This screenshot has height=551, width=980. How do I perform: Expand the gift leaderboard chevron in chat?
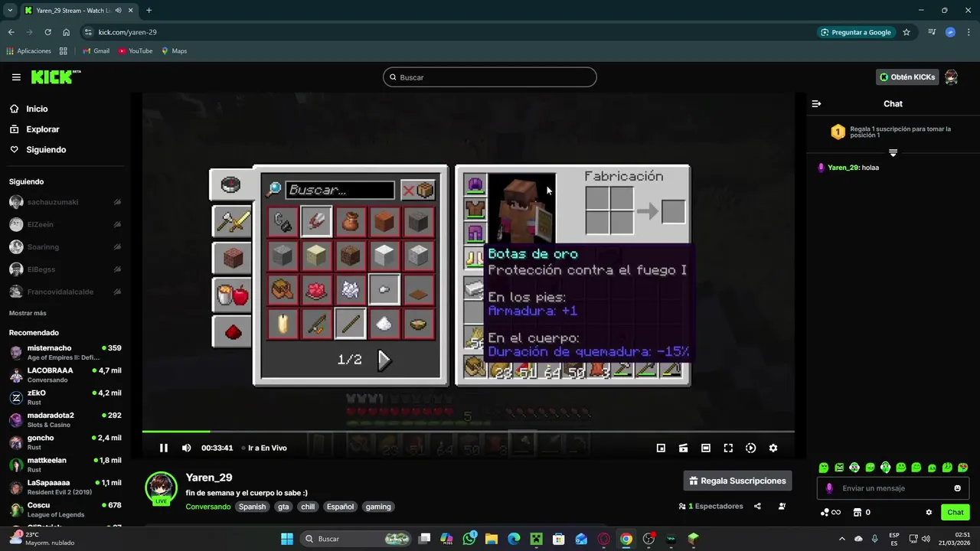(x=893, y=153)
